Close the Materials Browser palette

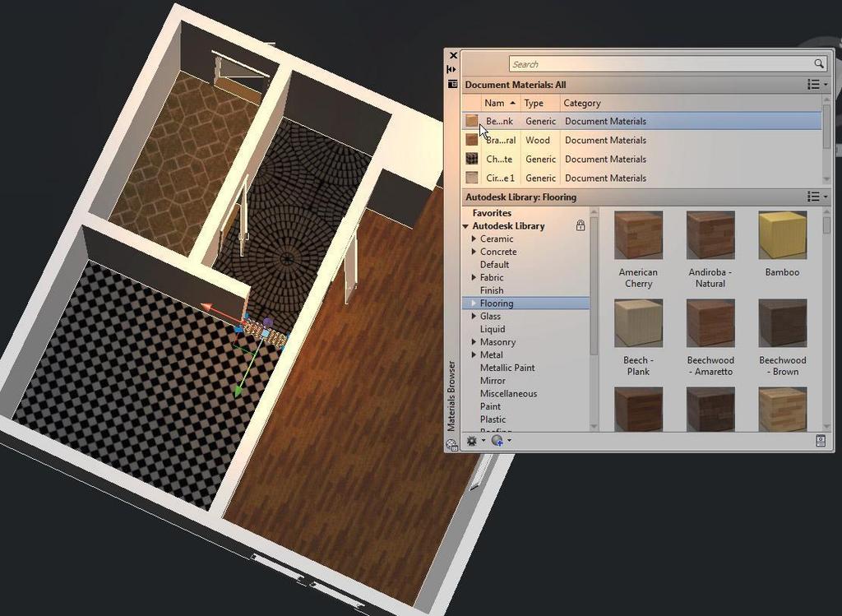(x=453, y=55)
